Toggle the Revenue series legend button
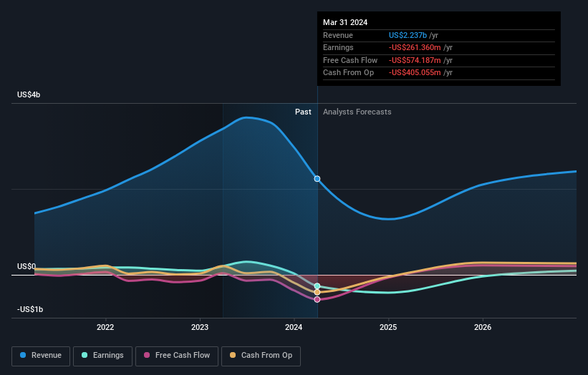 click(41, 356)
